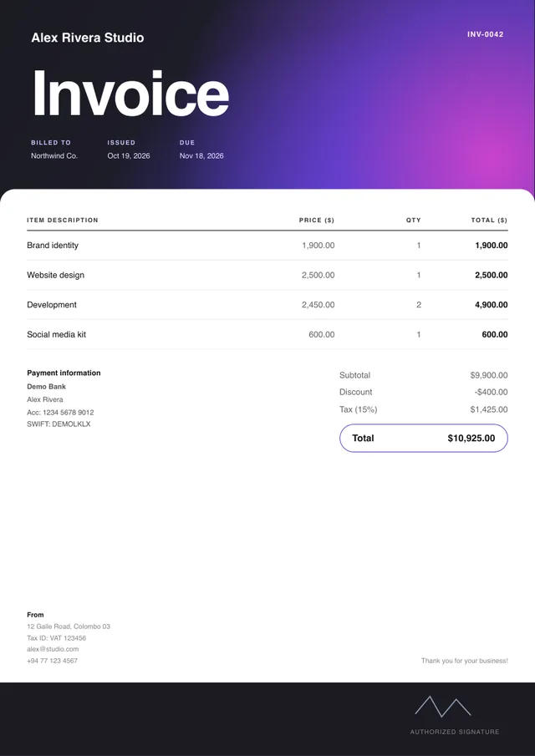Click the BILLED TO label

click(51, 143)
